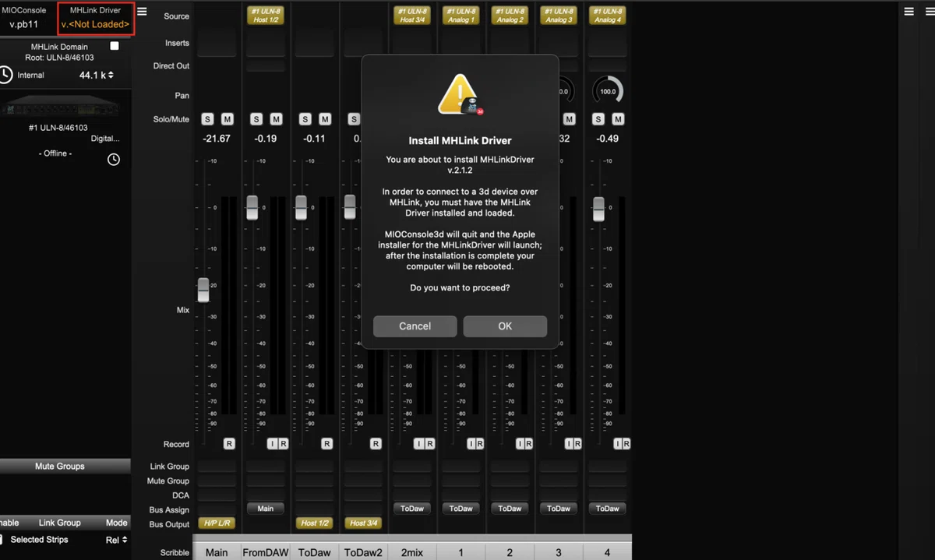Viewport: 935px width, 560px height.
Task: Enable input monitor I on strip 1
Action: point(470,444)
